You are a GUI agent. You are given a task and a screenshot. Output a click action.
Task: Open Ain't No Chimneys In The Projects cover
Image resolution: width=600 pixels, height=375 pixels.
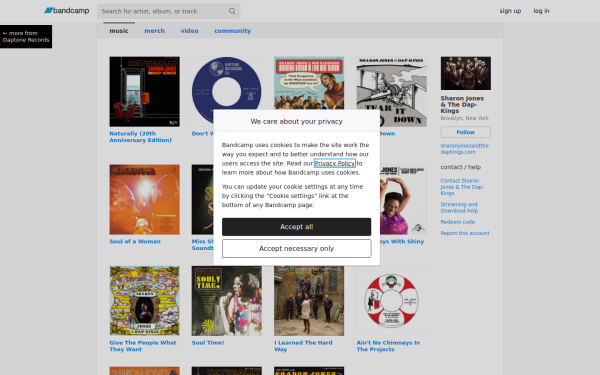pos(391,301)
